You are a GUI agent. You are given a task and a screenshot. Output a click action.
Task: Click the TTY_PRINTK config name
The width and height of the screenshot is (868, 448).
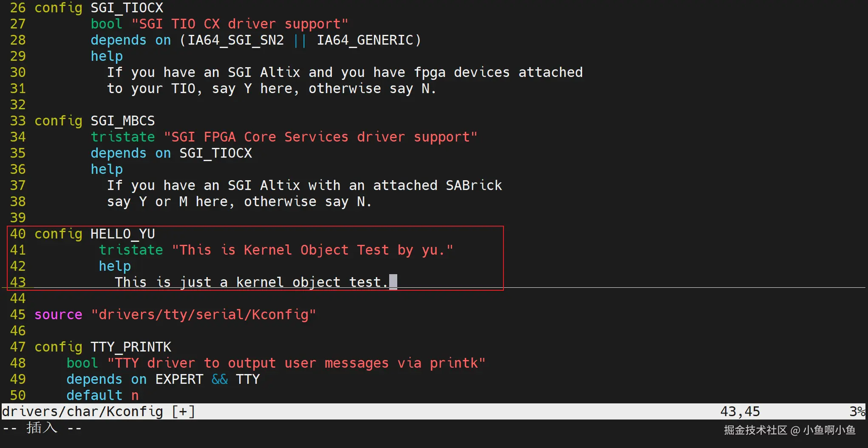click(130, 347)
